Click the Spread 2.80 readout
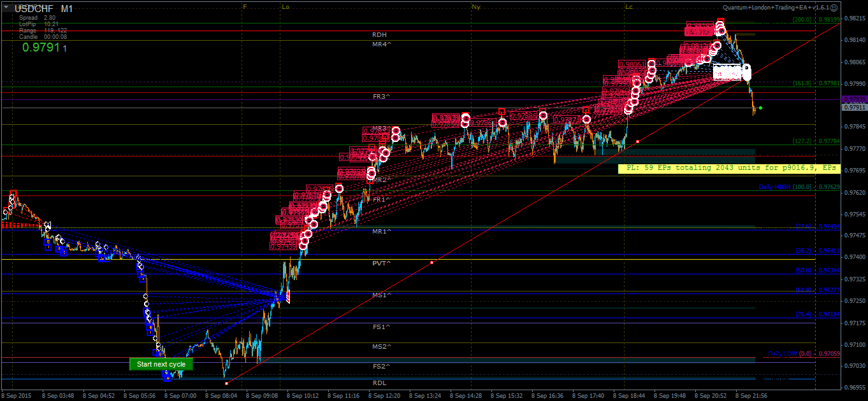The width and height of the screenshot is (868, 401). [37, 18]
